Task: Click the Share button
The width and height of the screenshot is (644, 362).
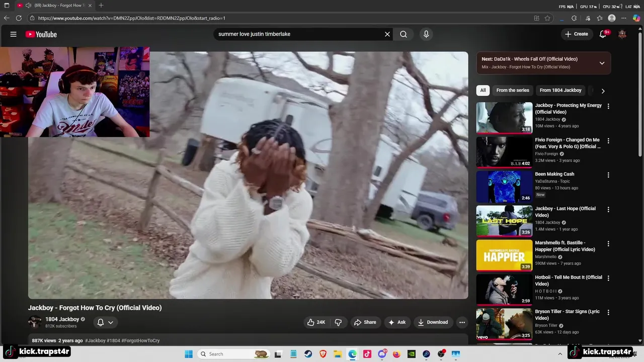Action: (x=365, y=322)
